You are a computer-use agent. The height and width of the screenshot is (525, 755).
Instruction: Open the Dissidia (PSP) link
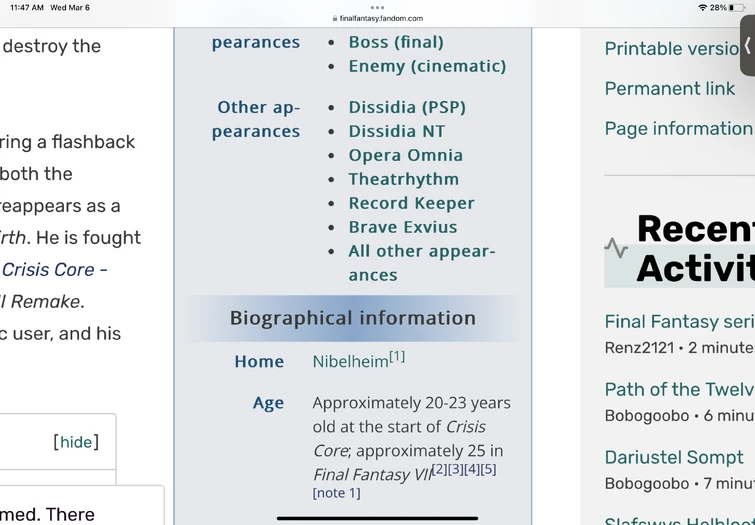click(x=407, y=107)
